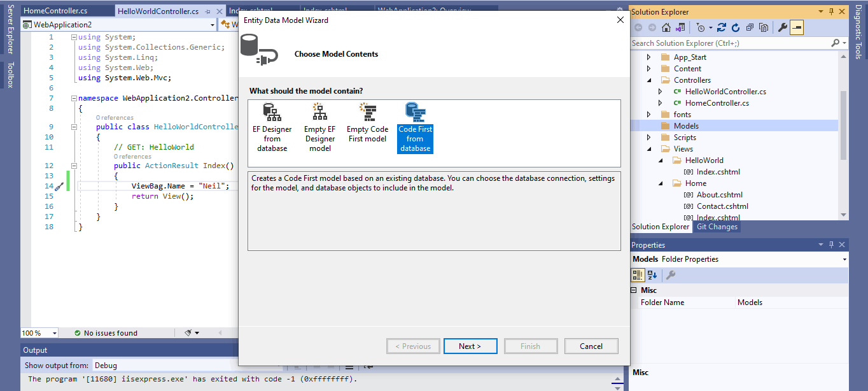Unpin HelloWorldController.cs tab pin icon
The image size is (868, 391).
coord(207,11)
